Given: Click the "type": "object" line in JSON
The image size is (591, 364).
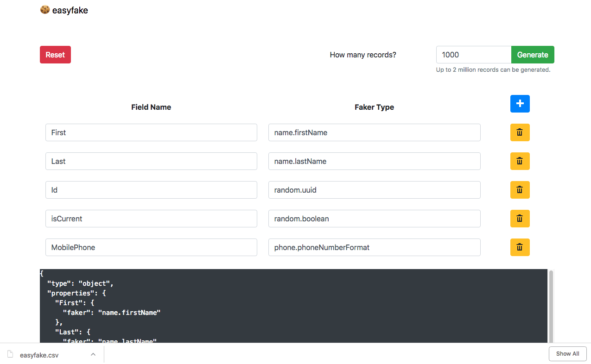Looking at the screenshot, I should (x=80, y=283).
